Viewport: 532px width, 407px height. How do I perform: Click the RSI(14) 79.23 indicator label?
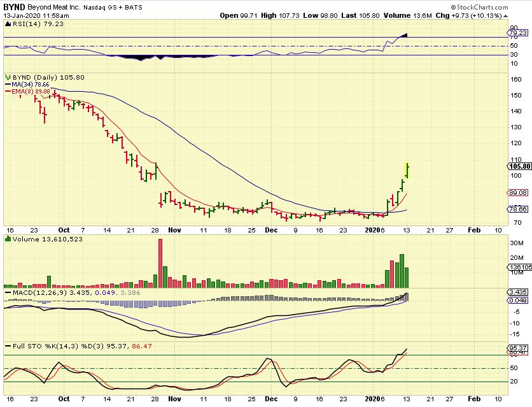coord(38,24)
